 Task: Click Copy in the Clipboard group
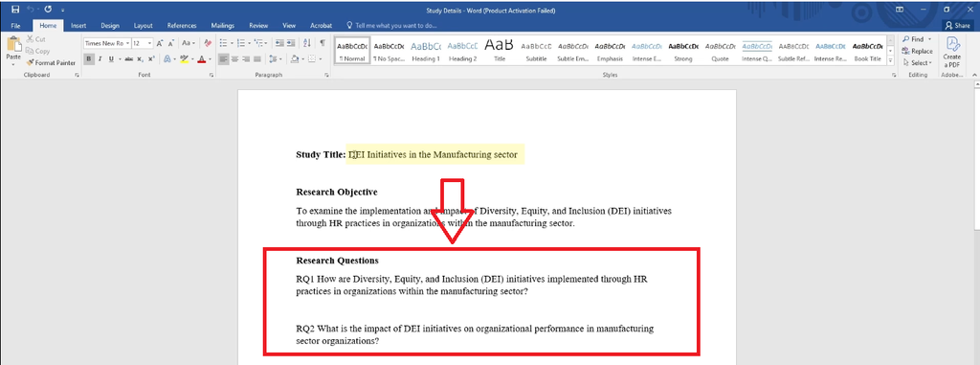pos(37,51)
